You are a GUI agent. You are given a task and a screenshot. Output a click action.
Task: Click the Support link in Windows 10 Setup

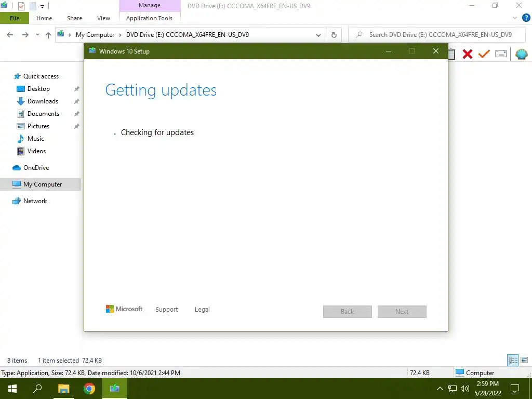(167, 310)
